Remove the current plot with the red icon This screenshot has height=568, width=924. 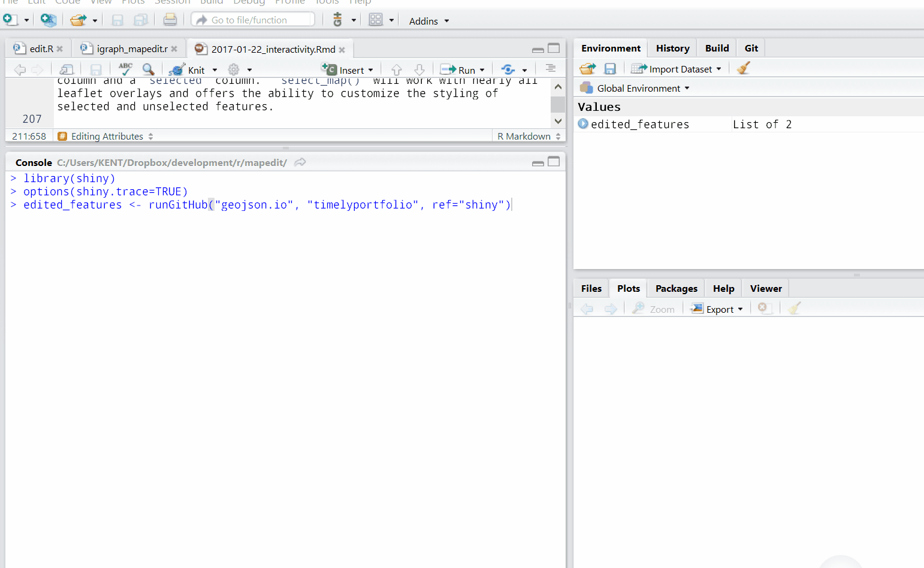click(x=765, y=309)
